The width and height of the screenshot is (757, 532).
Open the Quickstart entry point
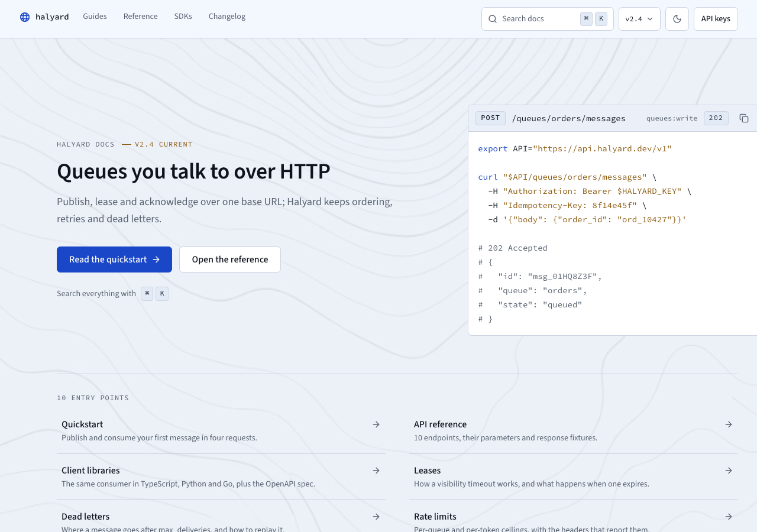click(221, 431)
